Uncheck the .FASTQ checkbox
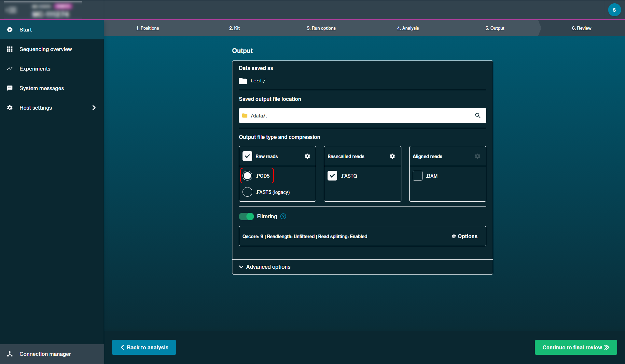Image resolution: width=625 pixels, height=364 pixels. tap(332, 176)
